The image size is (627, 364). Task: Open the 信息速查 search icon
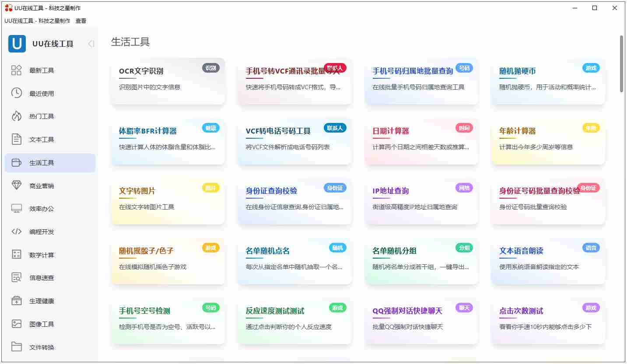(x=16, y=277)
